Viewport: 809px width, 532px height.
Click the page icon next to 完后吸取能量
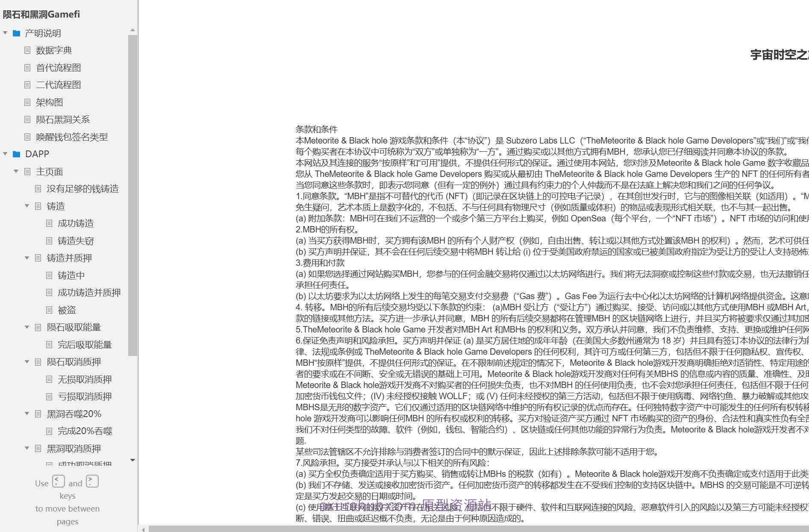click(49, 344)
